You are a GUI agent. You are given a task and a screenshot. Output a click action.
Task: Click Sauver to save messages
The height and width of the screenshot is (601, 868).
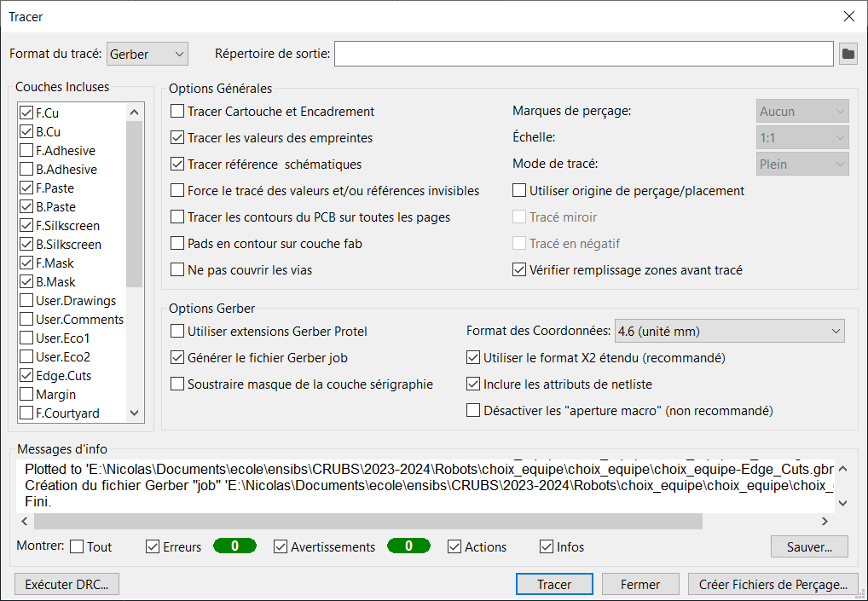[809, 546]
